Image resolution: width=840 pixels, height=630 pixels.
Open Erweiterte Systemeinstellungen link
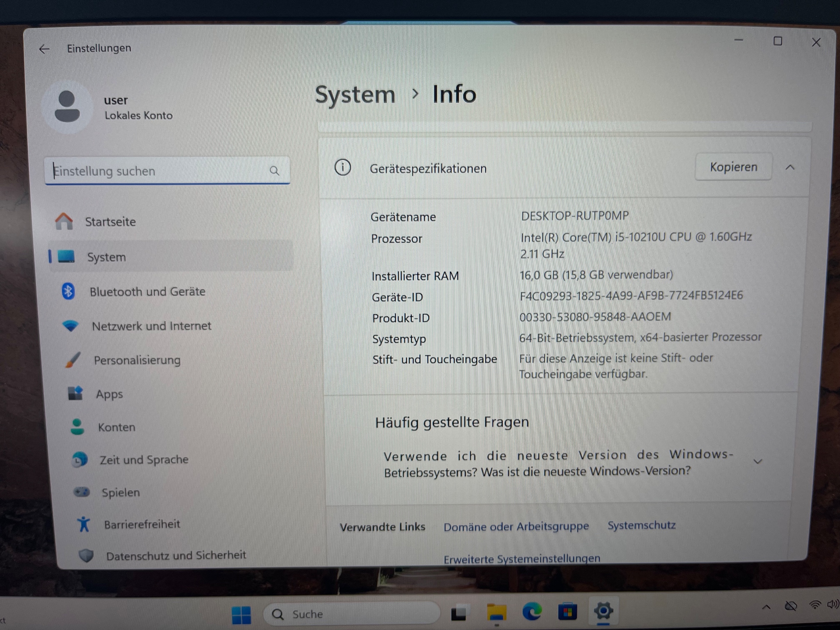click(522, 558)
